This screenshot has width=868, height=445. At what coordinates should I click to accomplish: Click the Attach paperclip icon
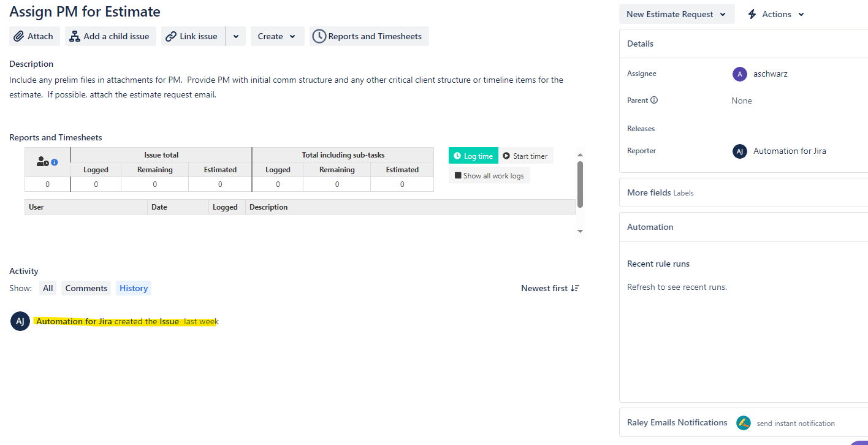[x=19, y=36]
